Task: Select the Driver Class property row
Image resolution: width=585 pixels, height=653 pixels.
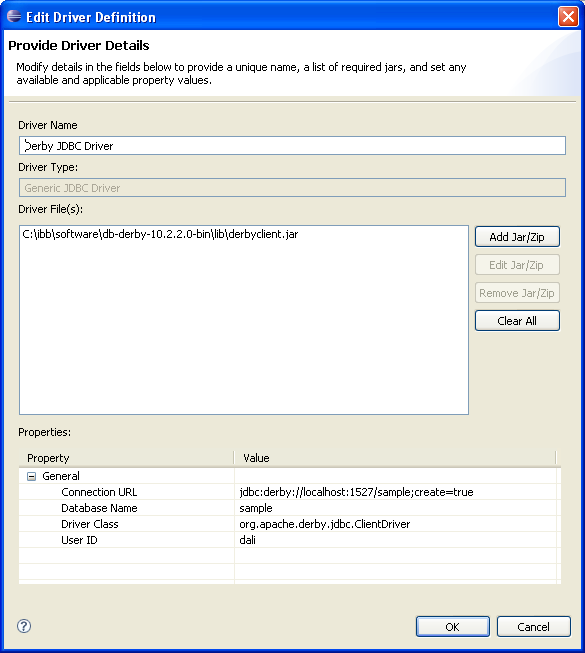Action: pos(290,524)
